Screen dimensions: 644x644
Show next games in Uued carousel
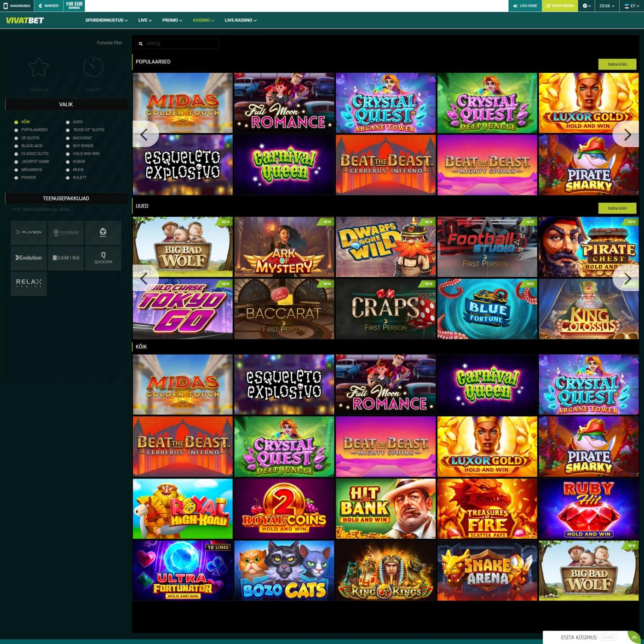tap(627, 278)
